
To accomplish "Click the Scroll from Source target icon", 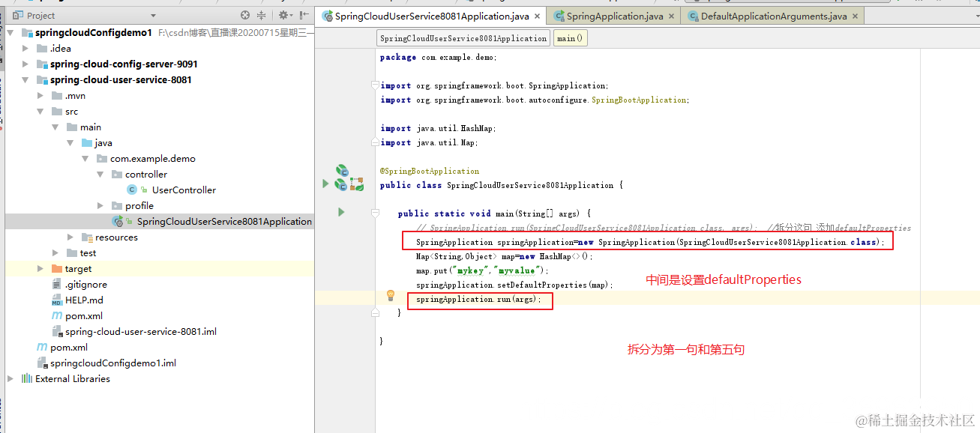I will tap(245, 15).
